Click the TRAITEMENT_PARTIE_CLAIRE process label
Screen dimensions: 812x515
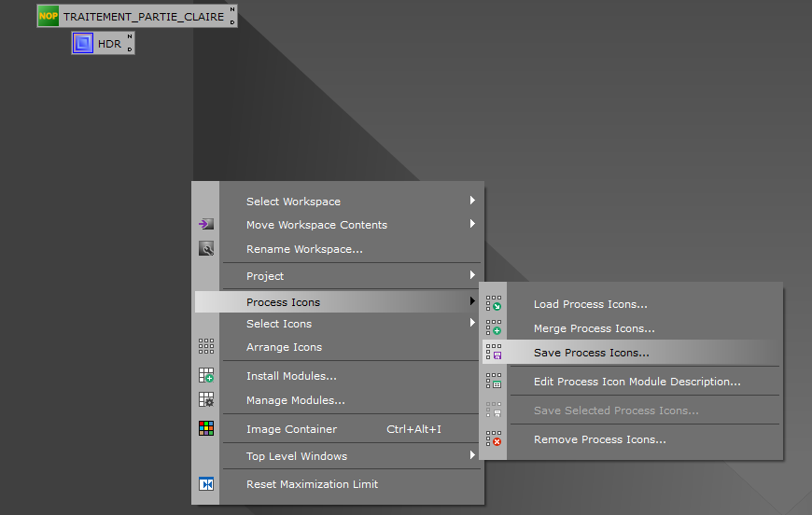(143, 16)
